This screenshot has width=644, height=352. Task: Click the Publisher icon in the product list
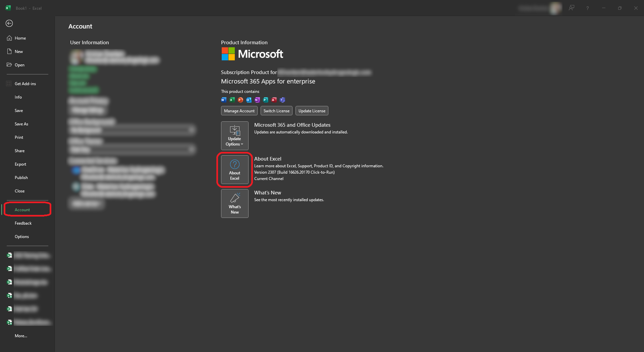266,100
